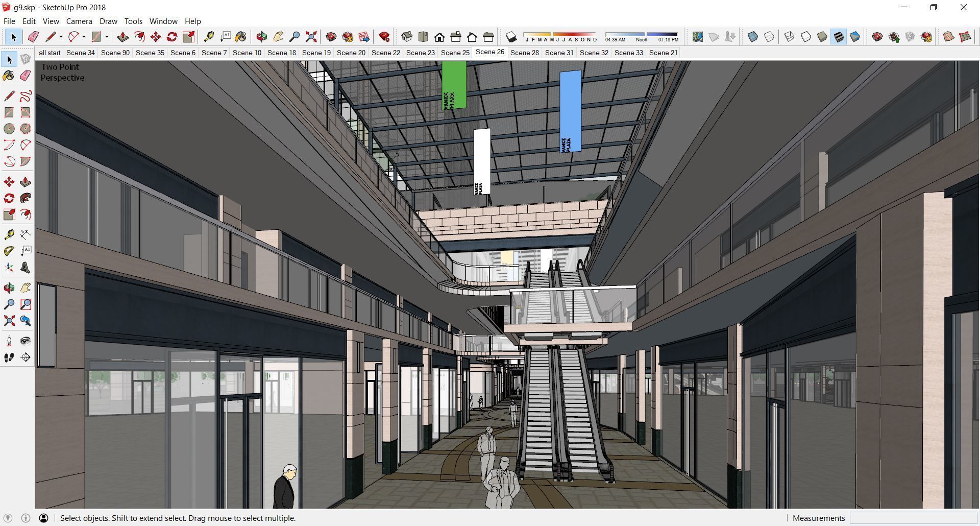Open the Window menu

click(x=163, y=21)
